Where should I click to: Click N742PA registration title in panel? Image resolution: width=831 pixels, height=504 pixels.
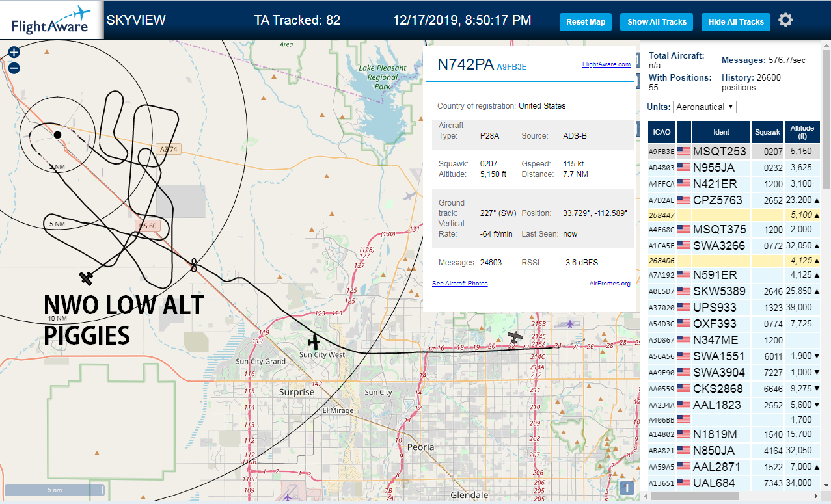465,64
